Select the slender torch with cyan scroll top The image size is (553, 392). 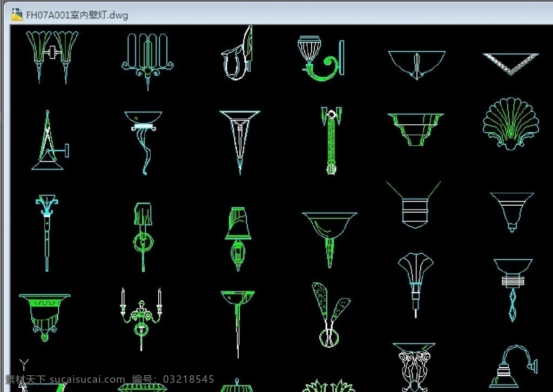pos(47,233)
